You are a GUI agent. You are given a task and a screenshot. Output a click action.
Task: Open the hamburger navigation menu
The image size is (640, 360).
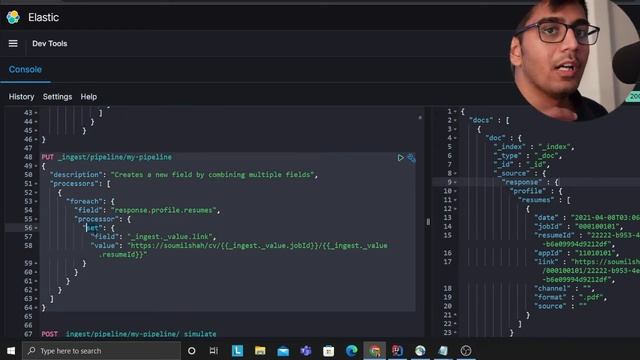(13, 43)
